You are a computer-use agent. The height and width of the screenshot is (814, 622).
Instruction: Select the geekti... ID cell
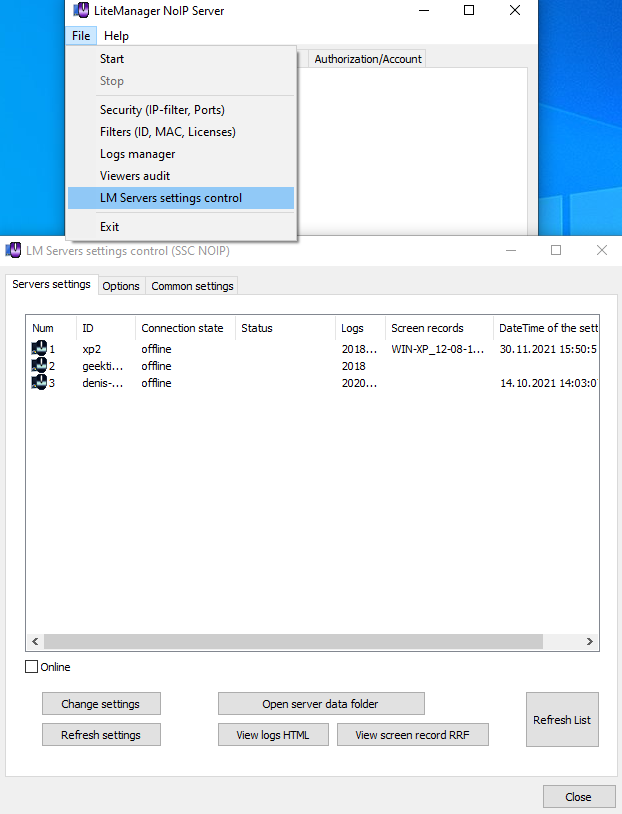click(103, 366)
